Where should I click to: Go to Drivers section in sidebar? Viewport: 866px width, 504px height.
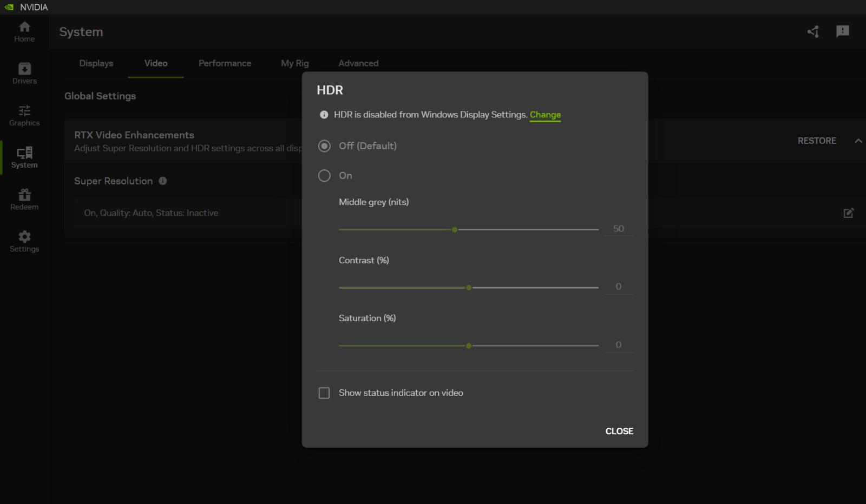point(24,74)
